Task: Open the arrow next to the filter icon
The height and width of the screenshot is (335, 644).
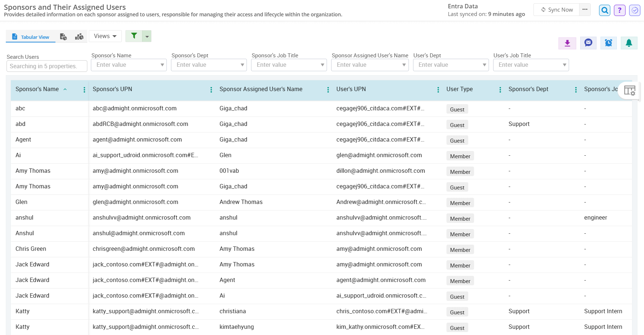Action: [147, 36]
